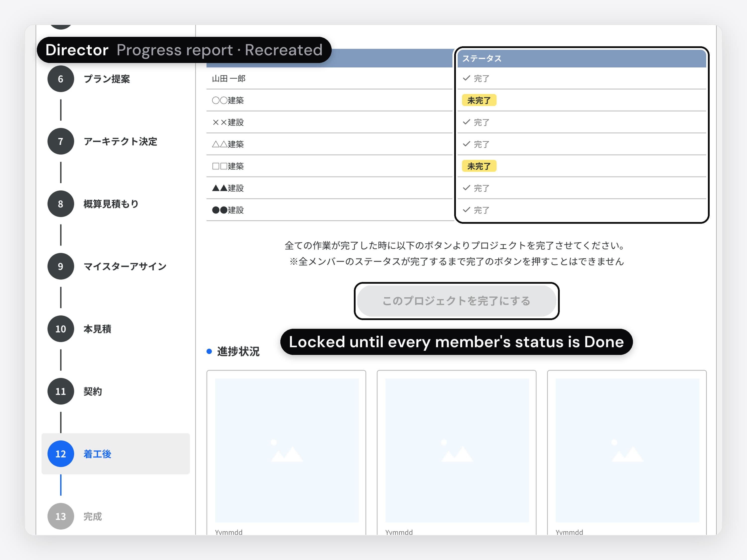Click member name 山田 一郎

pyautogui.click(x=229, y=78)
